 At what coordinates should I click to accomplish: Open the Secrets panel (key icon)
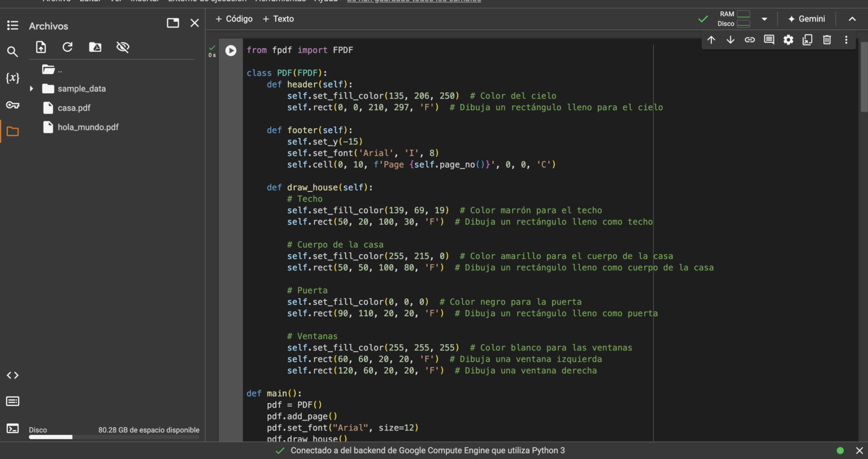(x=12, y=105)
